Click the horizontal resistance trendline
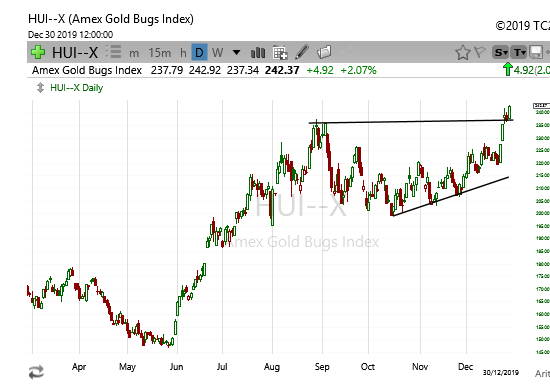Viewport: 550px width, 385px height. point(410,122)
